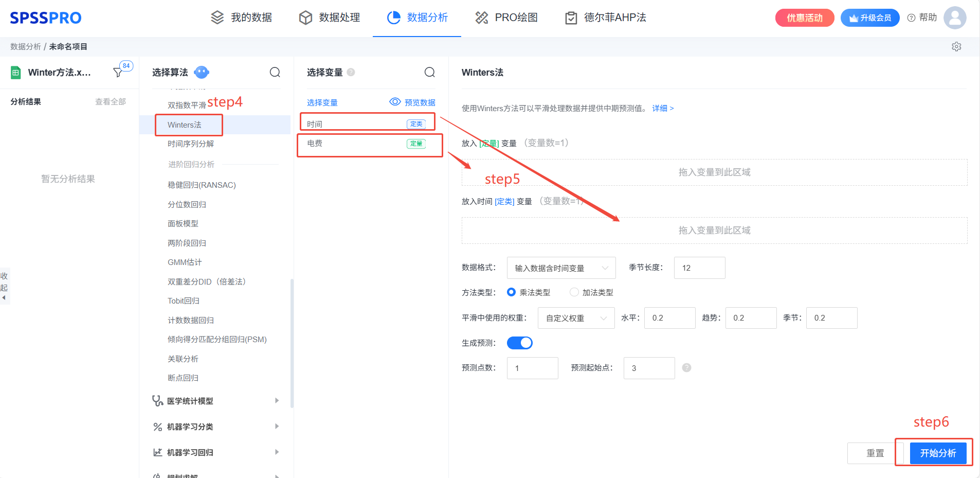The width and height of the screenshot is (980, 478).
Task: Click the 开始分析 button
Action: point(938,453)
